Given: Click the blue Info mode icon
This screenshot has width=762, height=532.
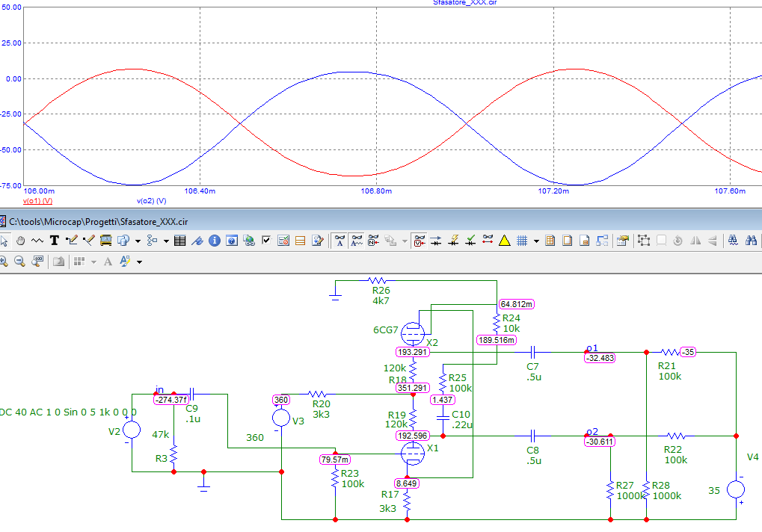Looking at the screenshot, I should click(215, 241).
